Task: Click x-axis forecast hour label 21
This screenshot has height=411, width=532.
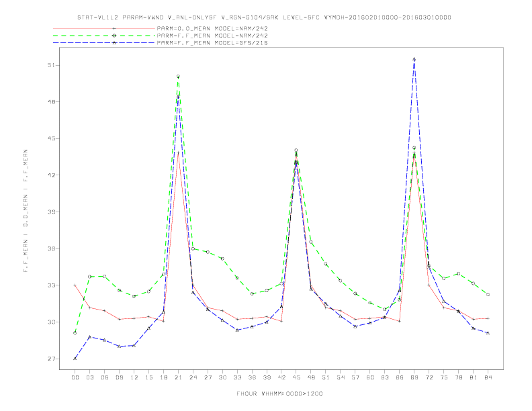Action: [178, 377]
